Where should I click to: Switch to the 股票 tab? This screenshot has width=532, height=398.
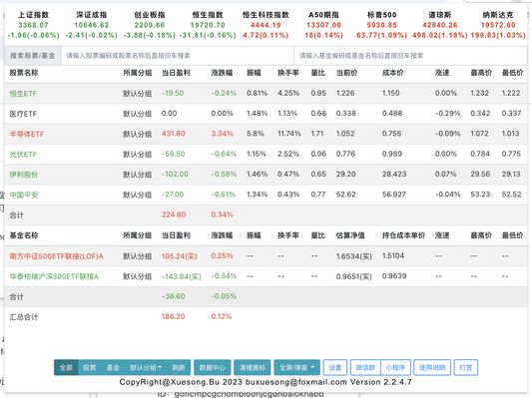coord(89,367)
